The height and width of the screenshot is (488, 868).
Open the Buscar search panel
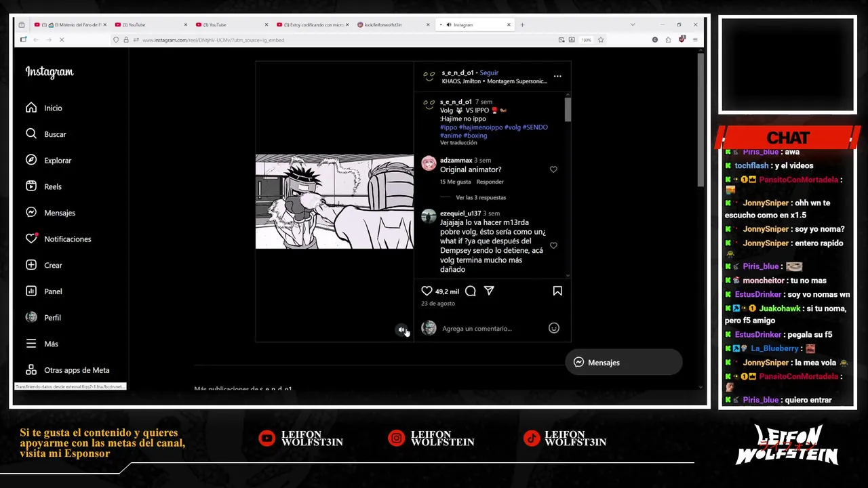[x=46, y=134]
